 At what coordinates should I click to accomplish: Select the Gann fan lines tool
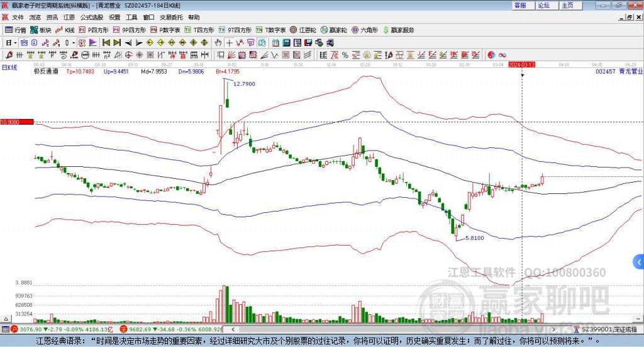tap(231, 55)
